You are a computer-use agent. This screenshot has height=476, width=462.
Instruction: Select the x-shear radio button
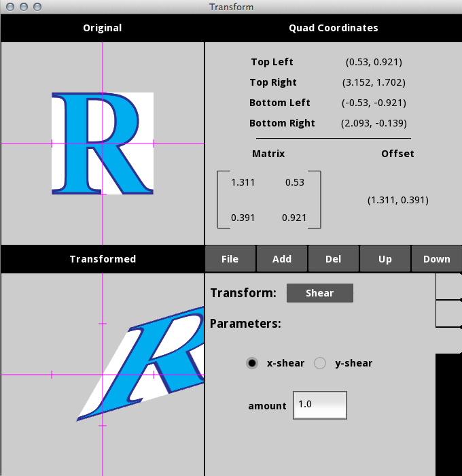[x=252, y=363]
